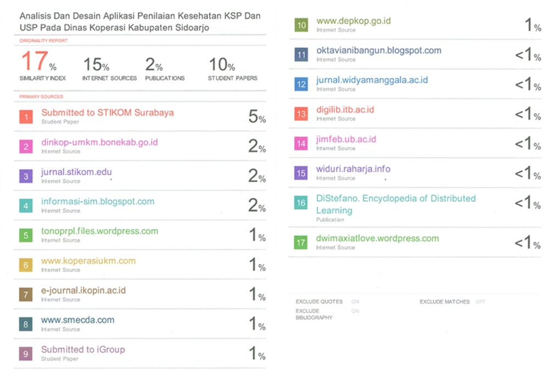Click the teal source number 16 badge

[301, 203]
